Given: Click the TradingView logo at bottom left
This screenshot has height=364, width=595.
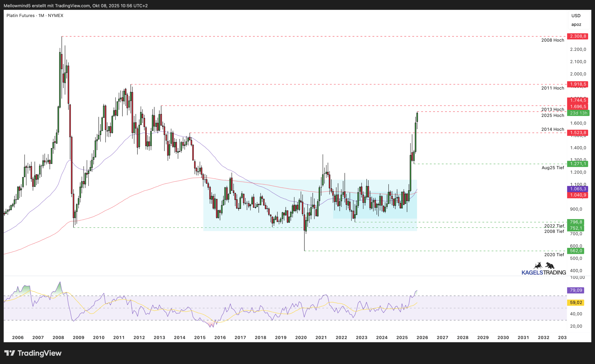Looking at the screenshot, I should [x=33, y=353].
